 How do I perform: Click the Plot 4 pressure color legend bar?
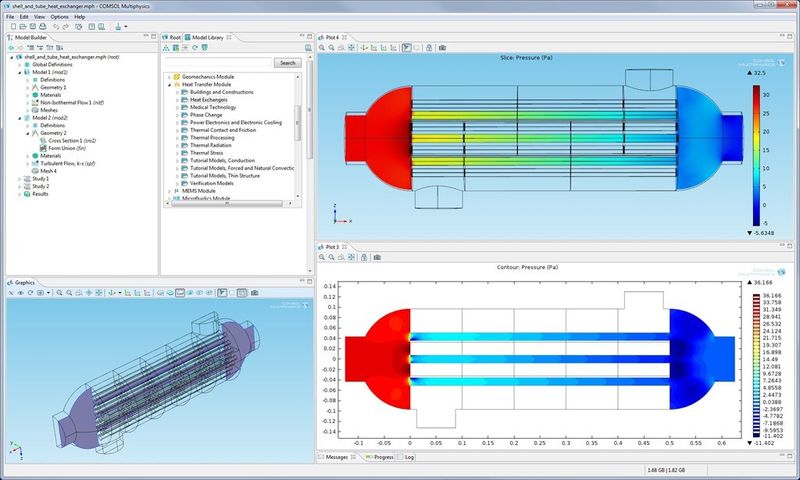(x=756, y=155)
